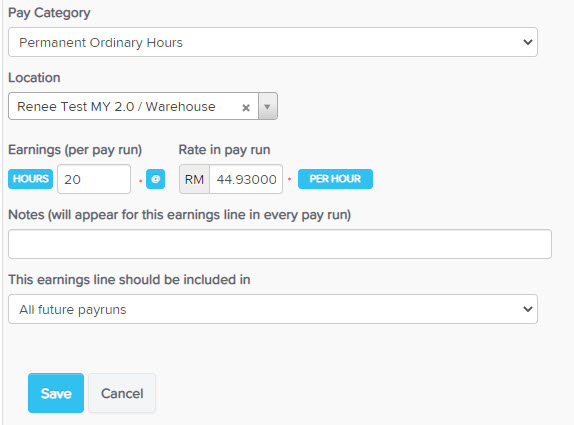Click the Pay Category label
574x425 pixels.
pyautogui.click(x=49, y=13)
